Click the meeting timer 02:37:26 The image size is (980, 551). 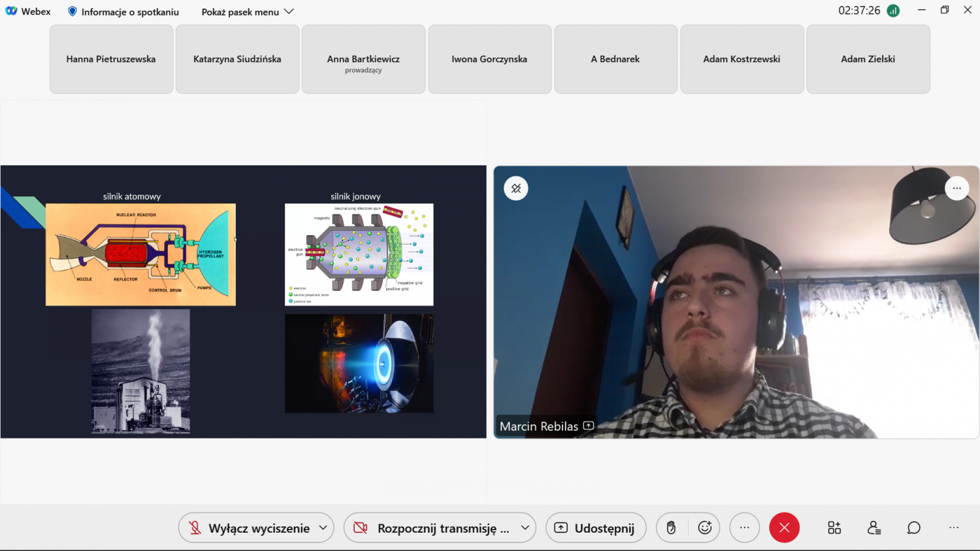pyautogui.click(x=859, y=10)
